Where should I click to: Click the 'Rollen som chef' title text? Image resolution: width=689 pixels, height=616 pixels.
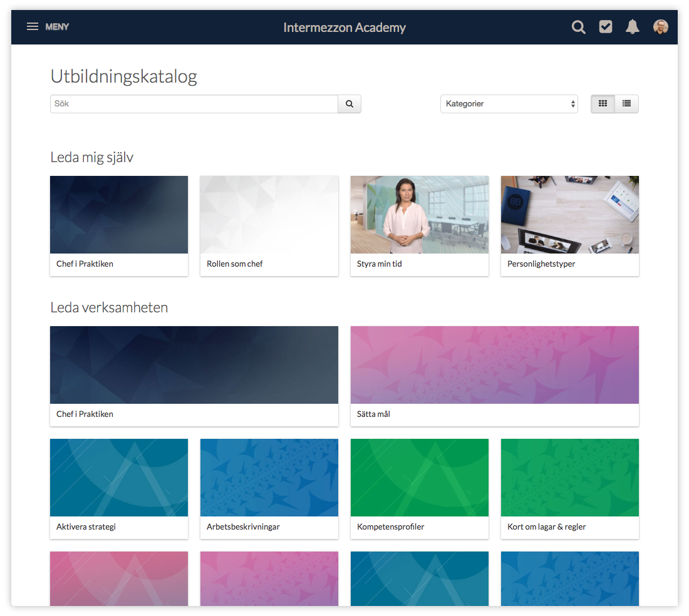tap(235, 264)
